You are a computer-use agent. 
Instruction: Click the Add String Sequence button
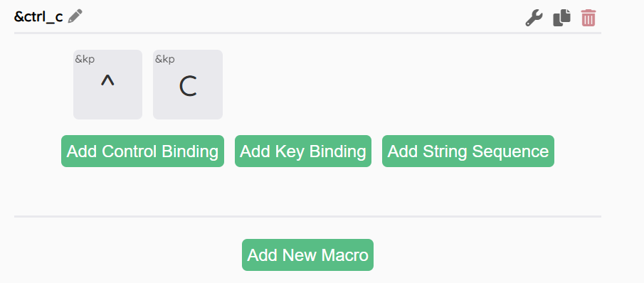click(x=468, y=151)
